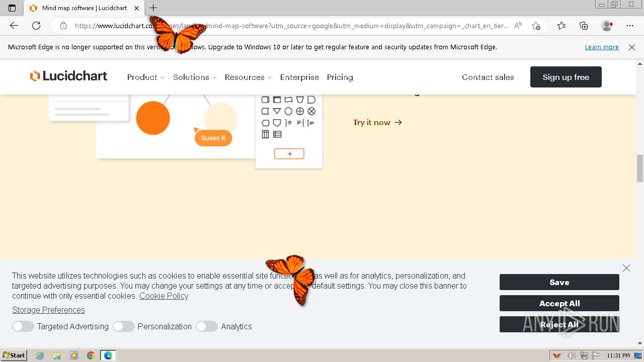Open the Start menu
This screenshot has width=644, height=362.
point(14,355)
